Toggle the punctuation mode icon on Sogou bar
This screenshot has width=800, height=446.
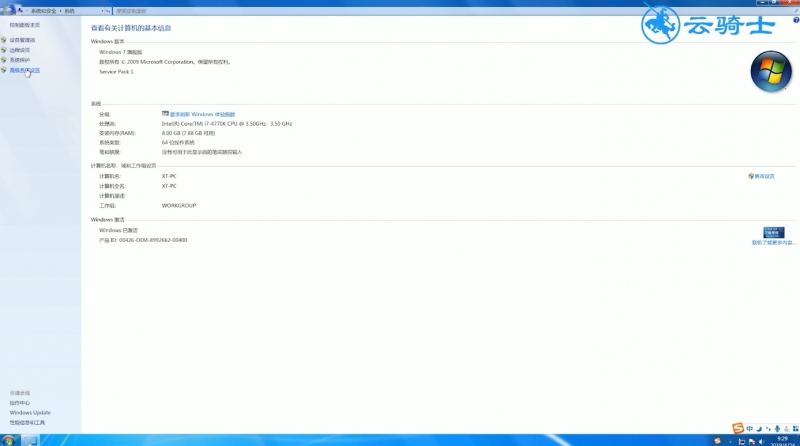click(768, 429)
